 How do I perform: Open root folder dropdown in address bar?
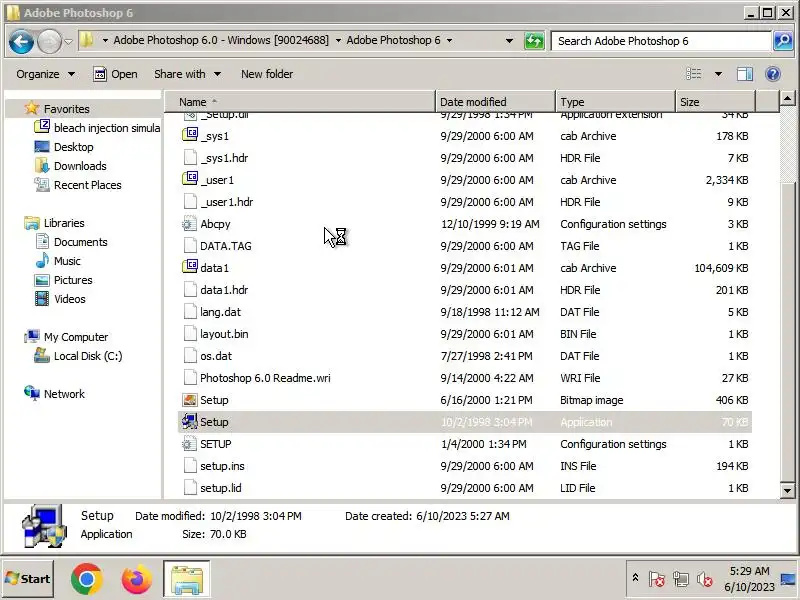(105, 40)
